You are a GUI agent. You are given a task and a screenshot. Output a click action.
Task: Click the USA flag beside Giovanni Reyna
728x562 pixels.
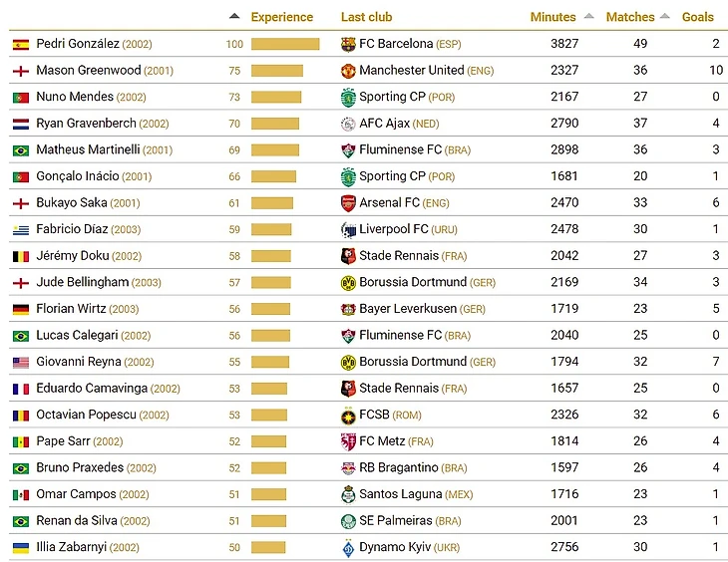point(20,362)
